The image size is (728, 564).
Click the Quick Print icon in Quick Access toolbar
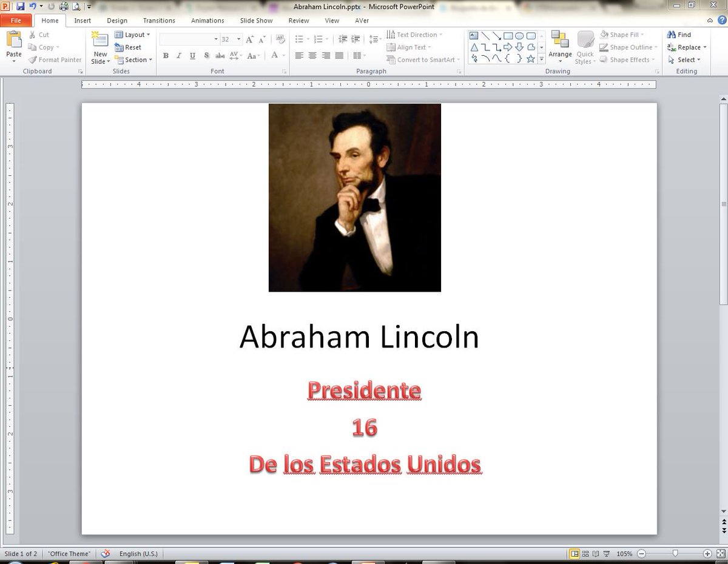click(64, 7)
